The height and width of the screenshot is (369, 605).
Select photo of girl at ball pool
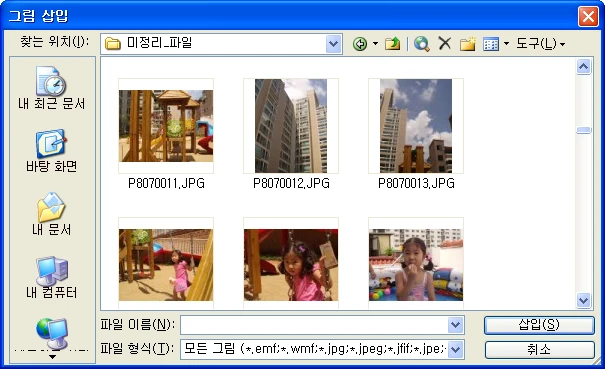416,265
